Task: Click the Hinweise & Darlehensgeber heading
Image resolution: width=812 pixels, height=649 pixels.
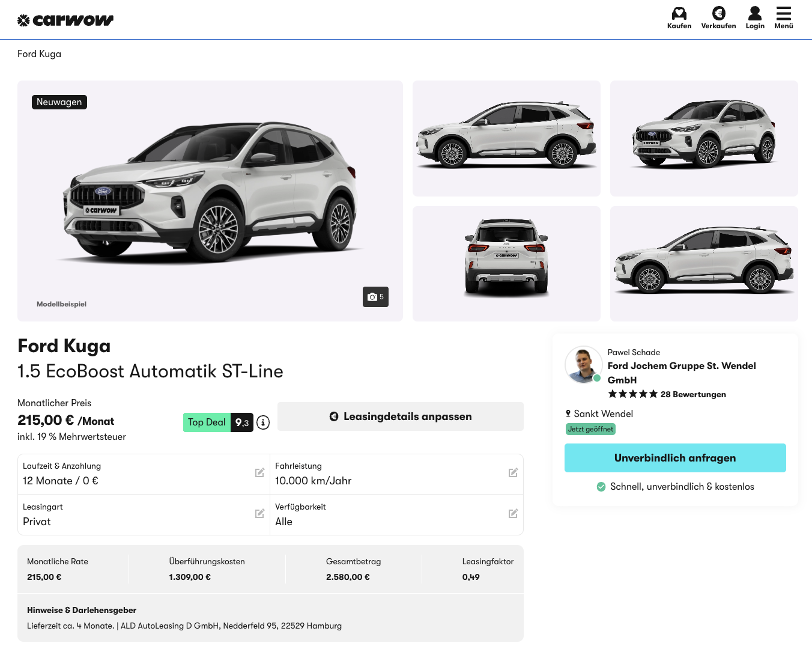Action: 82,610
